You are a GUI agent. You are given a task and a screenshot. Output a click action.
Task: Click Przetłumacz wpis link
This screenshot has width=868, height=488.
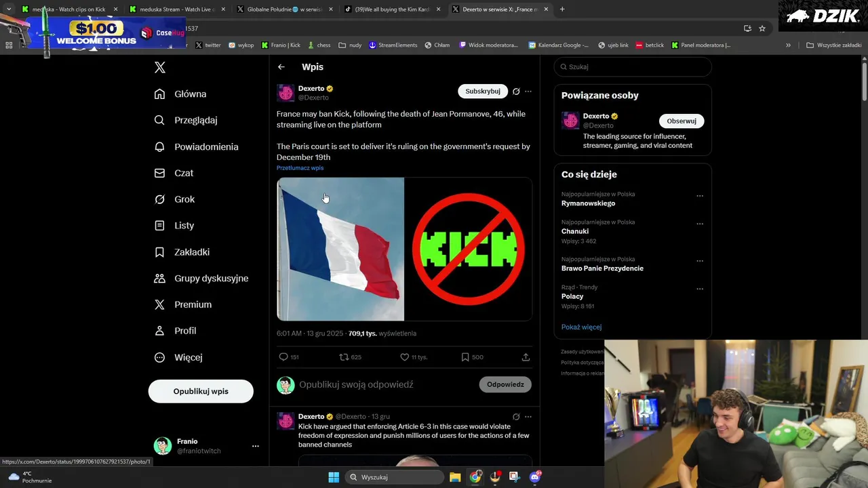[x=300, y=168]
